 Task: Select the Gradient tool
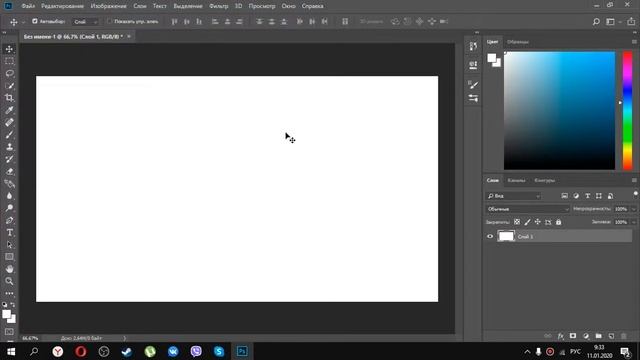[9, 184]
